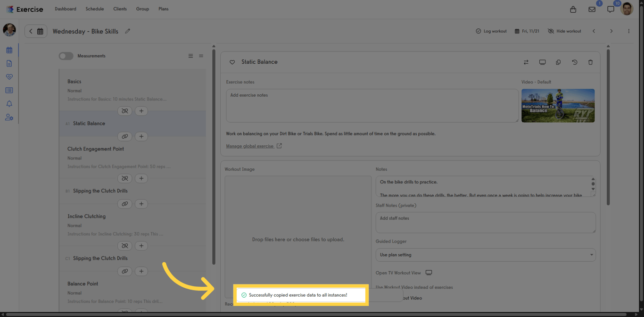644x317 pixels.
Task: Open the user profile avatar in top-right header
Action: pos(627,9)
